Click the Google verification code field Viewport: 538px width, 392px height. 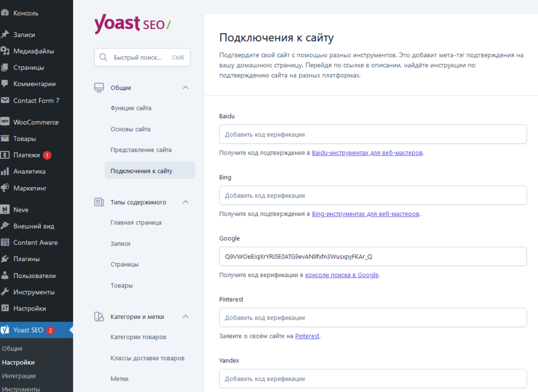click(373, 256)
